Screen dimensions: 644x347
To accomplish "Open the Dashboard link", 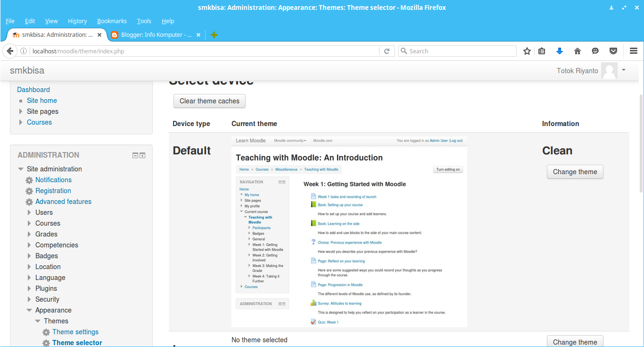I will (x=33, y=90).
